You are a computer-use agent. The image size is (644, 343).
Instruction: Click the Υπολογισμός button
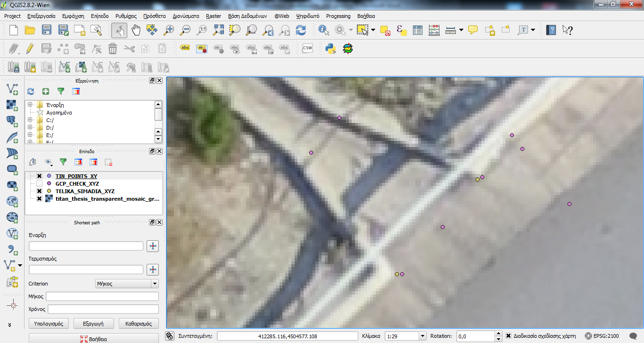click(49, 324)
